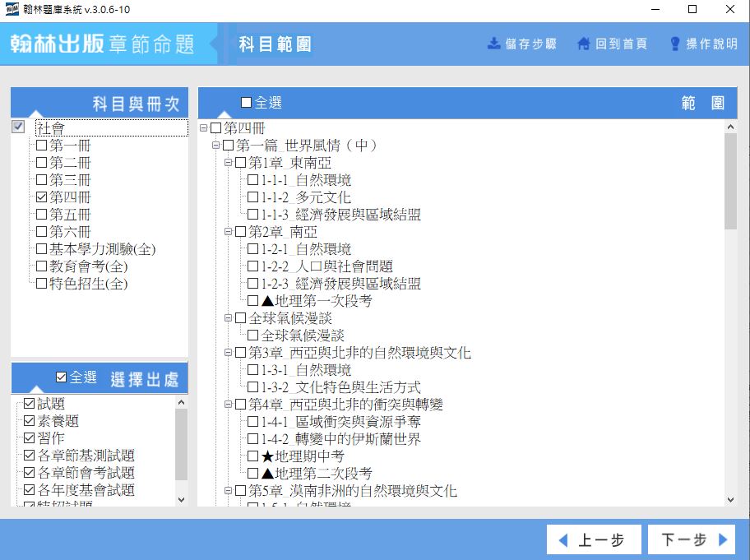This screenshot has width=750, height=560.
Task: Select 特色招生(全) item
Action: [89, 283]
